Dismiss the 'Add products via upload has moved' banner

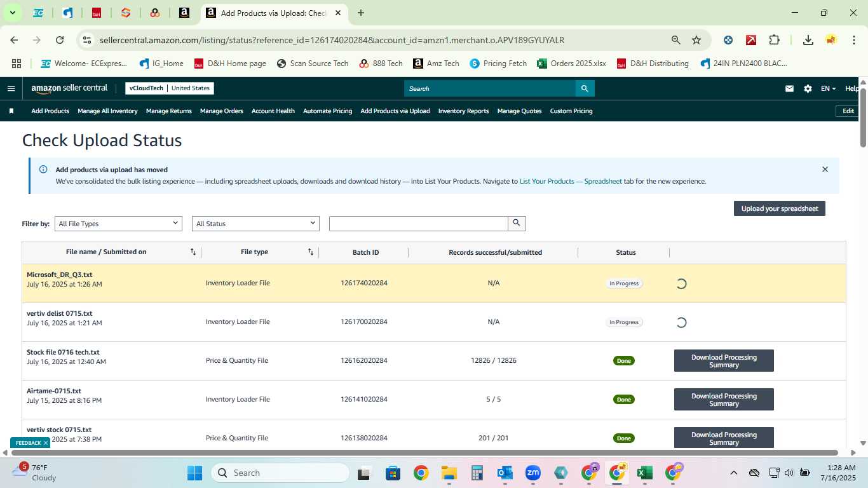(x=825, y=169)
